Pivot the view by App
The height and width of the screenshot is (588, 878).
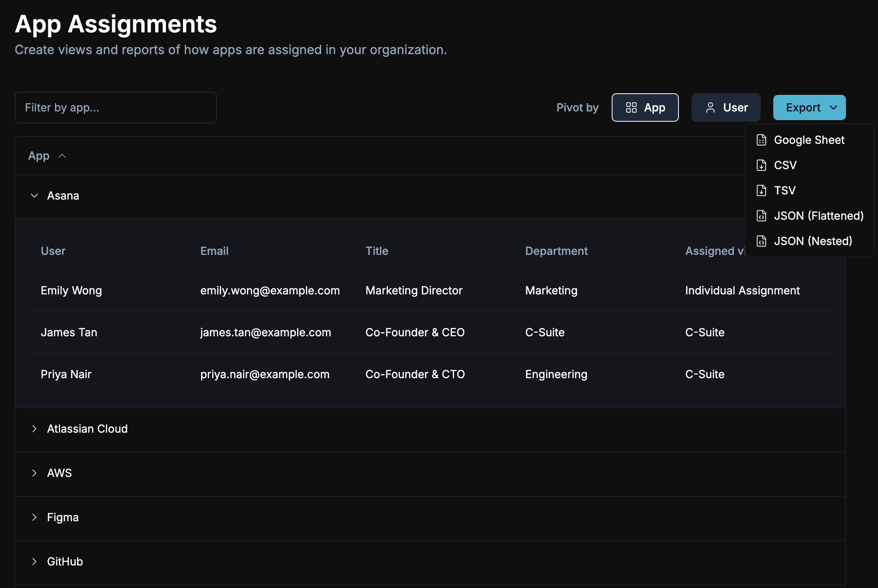point(645,107)
